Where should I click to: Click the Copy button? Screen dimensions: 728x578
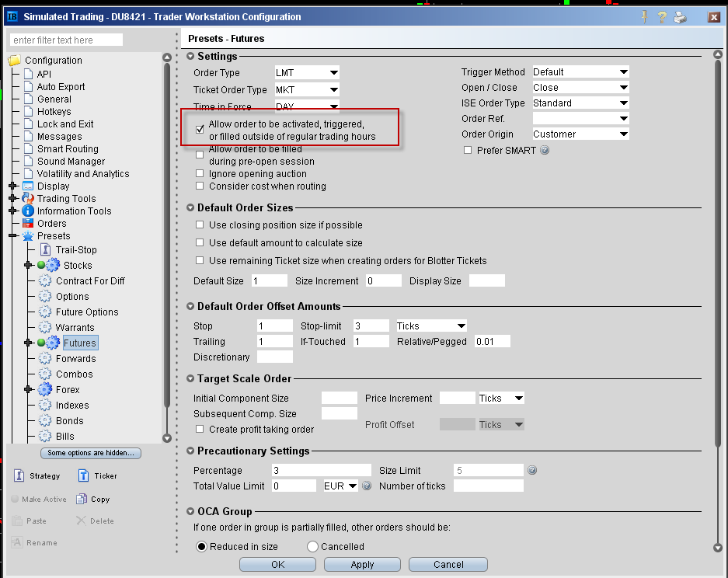point(93,499)
